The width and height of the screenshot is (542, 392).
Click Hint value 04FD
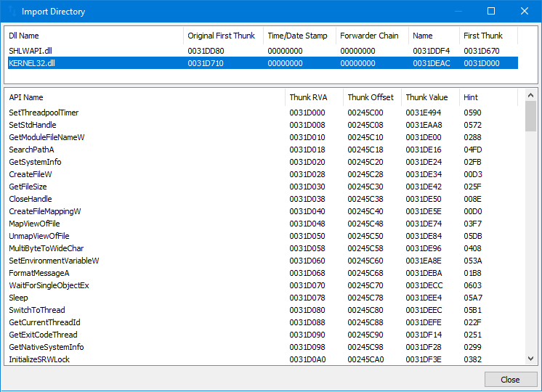473,150
